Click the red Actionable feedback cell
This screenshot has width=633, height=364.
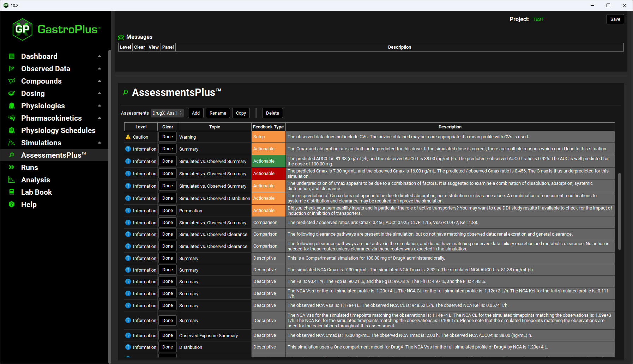click(269, 174)
